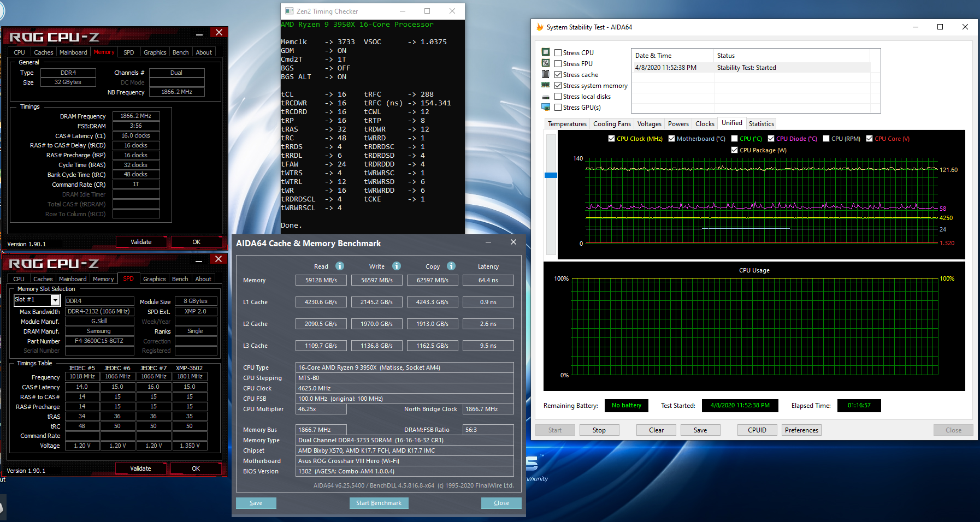Click the L3 Cache Read 1109.7 GB/s field
980x522 pixels.
point(321,346)
